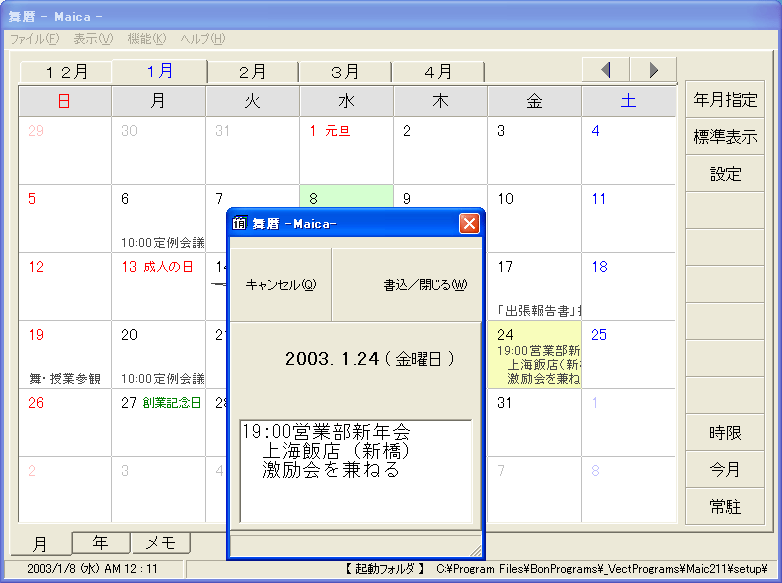Screen dimensions: 782x583
Task: Select greyed December 29 cell
Action: (65, 150)
